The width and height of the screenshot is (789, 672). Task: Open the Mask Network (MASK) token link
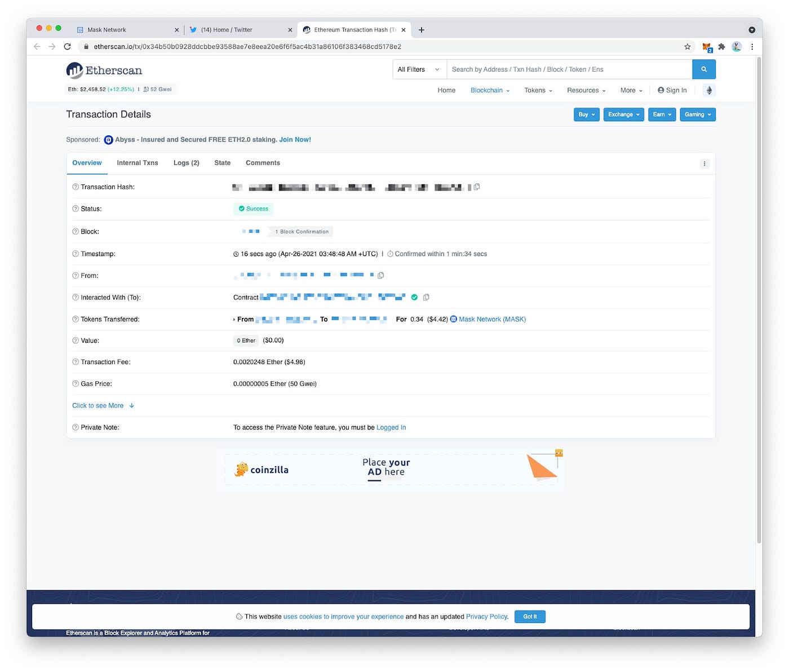[492, 319]
